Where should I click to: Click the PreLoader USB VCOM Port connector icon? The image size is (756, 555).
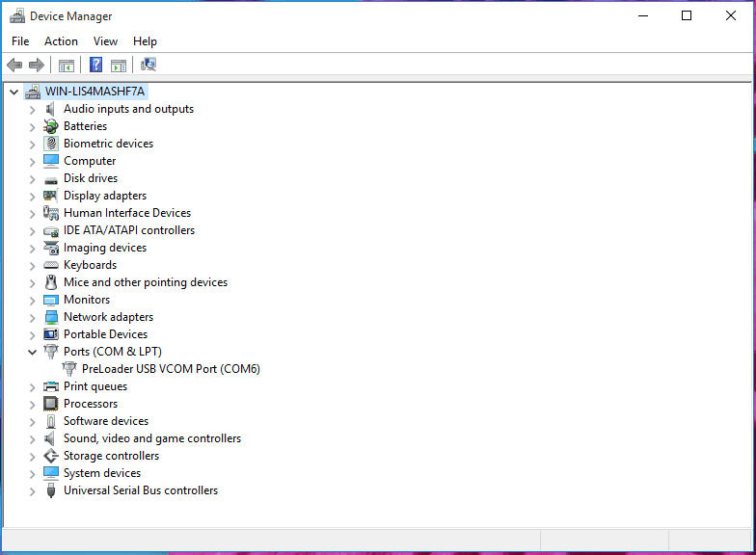pos(69,369)
